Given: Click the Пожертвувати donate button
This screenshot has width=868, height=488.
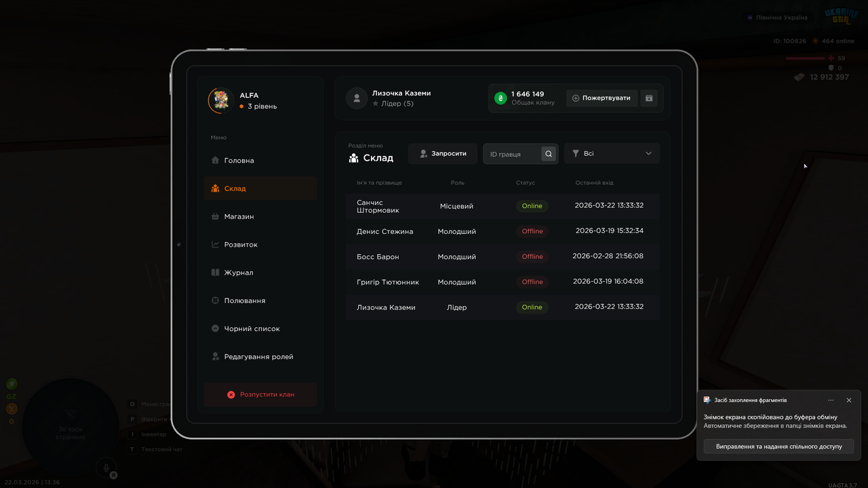Looking at the screenshot, I should point(602,98).
